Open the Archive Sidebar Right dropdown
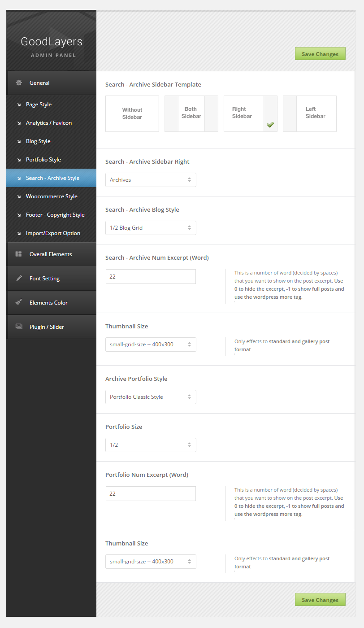The height and width of the screenshot is (628, 364). [151, 180]
